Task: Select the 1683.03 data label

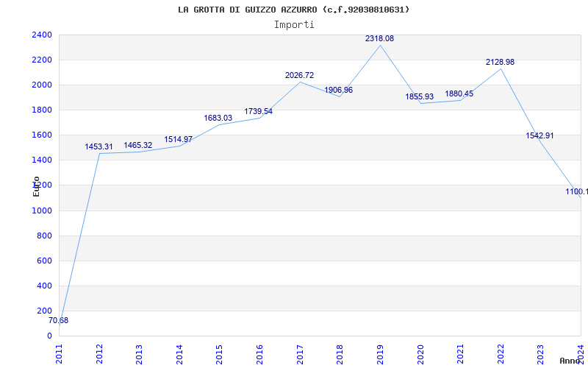Action: (218, 118)
